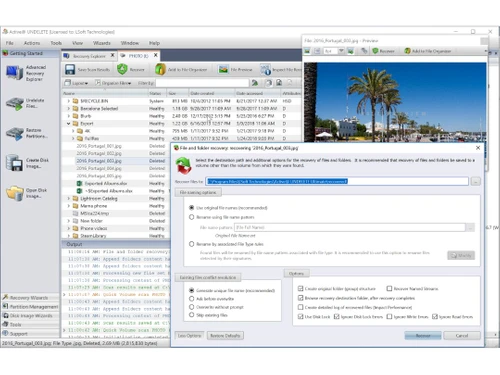The width and height of the screenshot is (500, 375).
Task: Click the Recover button in dialog
Action: click(423, 335)
